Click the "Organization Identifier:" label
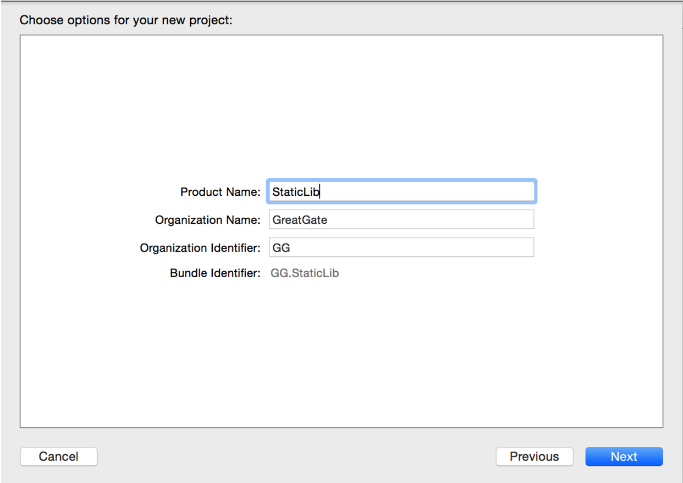The image size is (683, 483). [x=200, y=248]
